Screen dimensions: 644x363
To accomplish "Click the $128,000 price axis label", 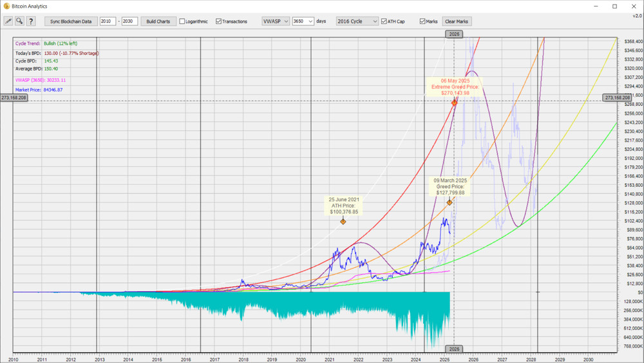I will click(x=633, y=203).
